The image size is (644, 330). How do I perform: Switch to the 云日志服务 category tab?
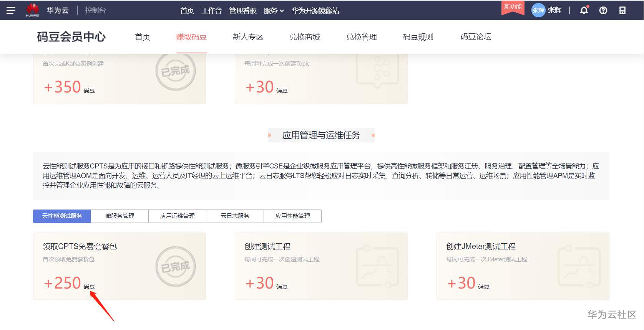tap(235, 216)
